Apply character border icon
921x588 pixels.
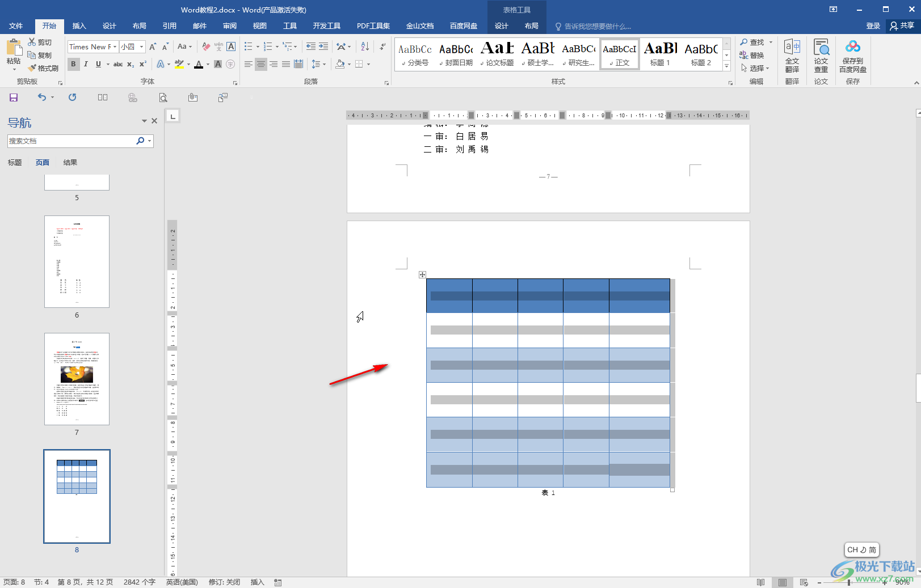231,46
